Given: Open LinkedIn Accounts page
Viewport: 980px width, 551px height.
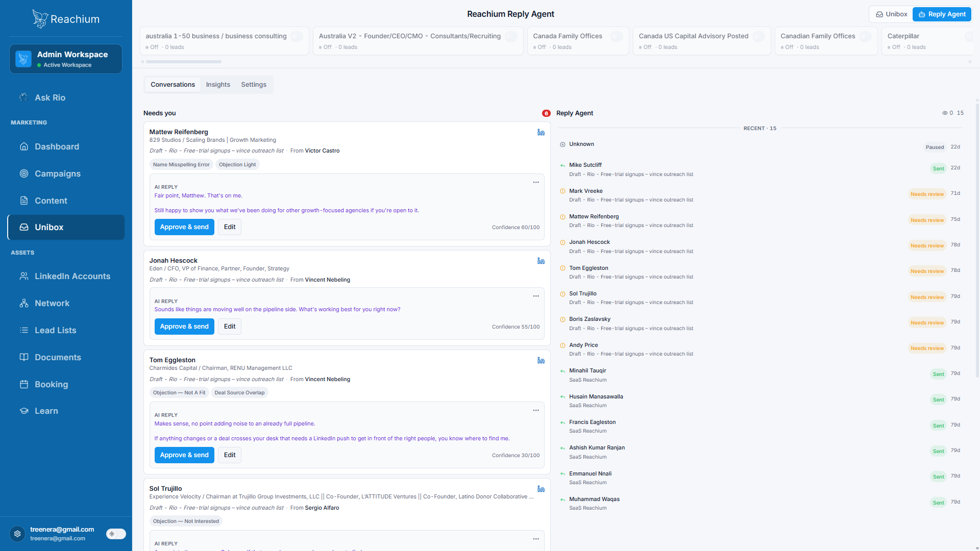Looking at the screenshot, I should (x=66, y=276).
